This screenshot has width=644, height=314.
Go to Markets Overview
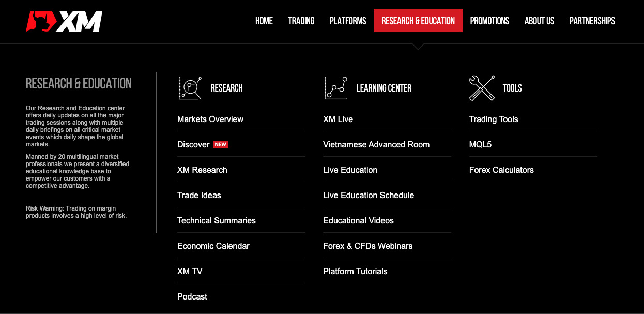[210, 119]
